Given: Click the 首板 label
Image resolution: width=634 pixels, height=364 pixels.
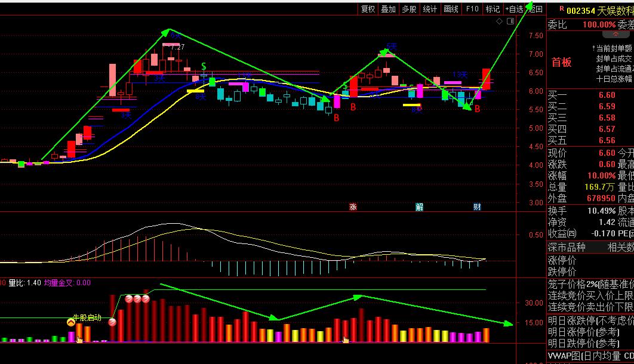Looking at the screenshot, I should [561, 62].
